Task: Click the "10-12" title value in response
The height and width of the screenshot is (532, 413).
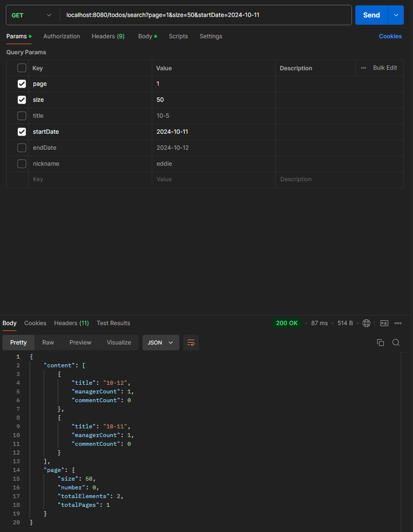Action: (115, 383)
